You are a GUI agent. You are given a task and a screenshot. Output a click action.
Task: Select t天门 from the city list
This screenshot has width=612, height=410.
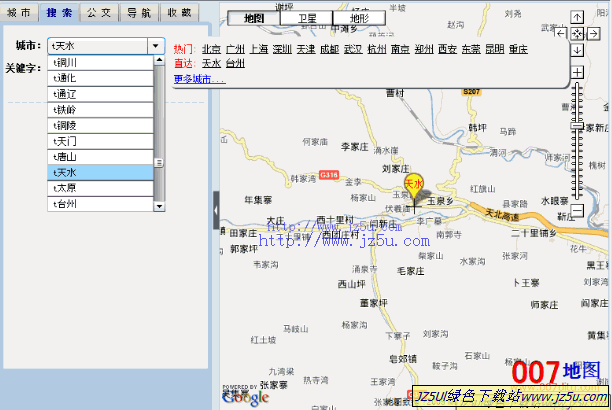point(101,141)
